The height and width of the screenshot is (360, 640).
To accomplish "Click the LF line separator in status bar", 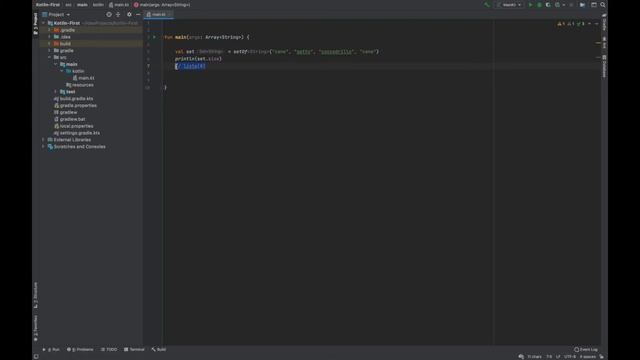I will 558,357.
